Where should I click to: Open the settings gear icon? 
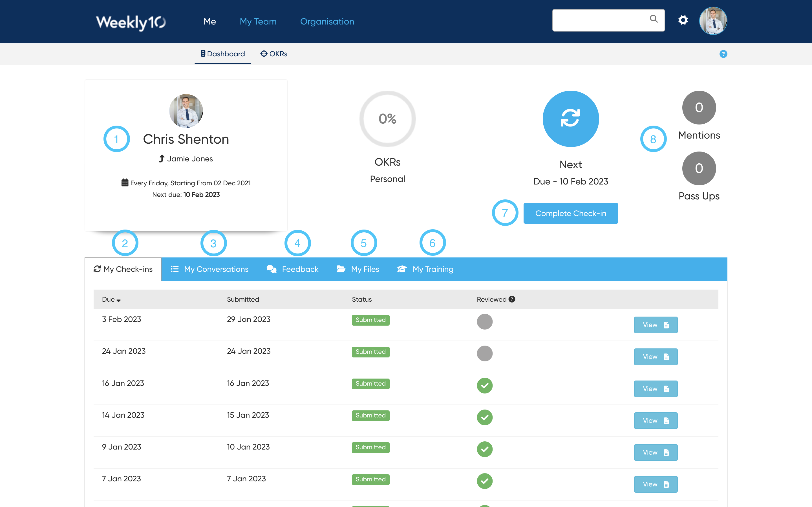683,20
